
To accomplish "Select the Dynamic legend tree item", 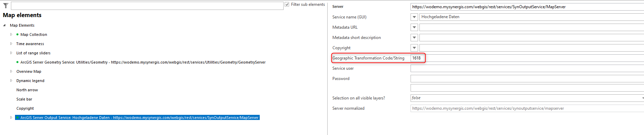I will click(30, 81).
